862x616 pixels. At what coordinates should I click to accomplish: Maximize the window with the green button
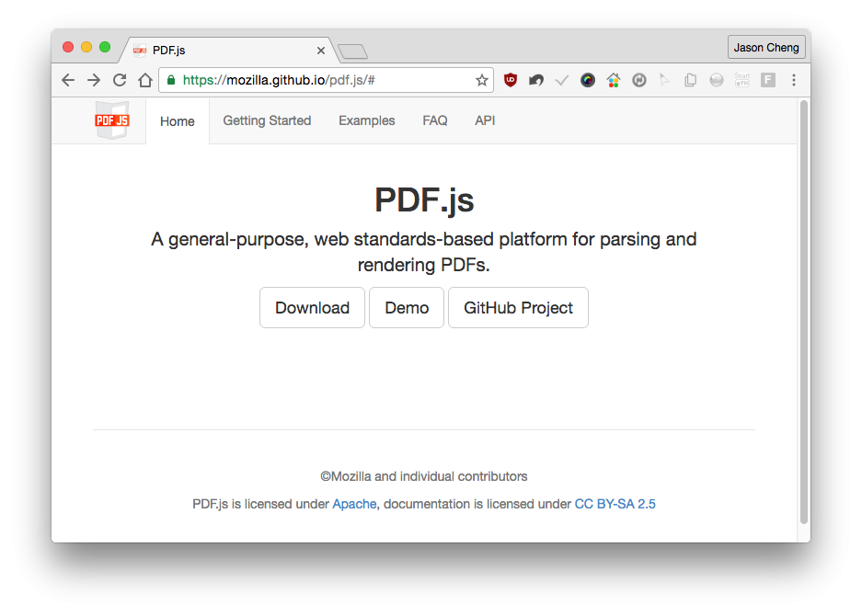(x=105, y=47)
